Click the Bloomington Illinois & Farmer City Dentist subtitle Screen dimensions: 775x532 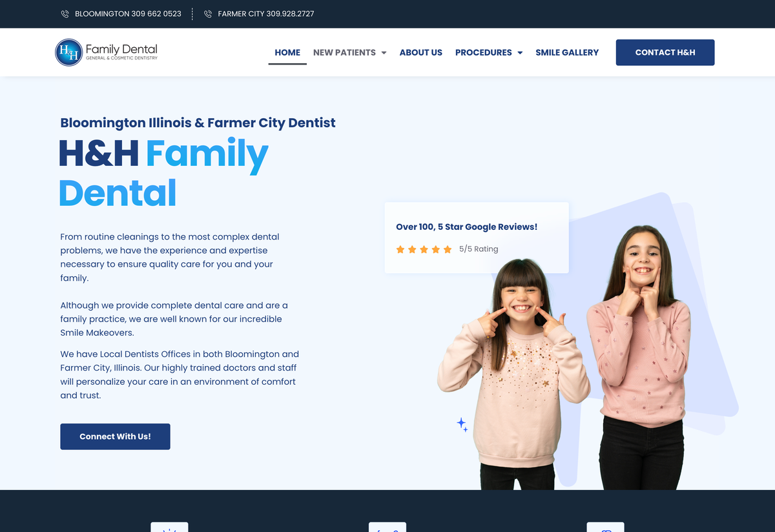coord(198,123)
